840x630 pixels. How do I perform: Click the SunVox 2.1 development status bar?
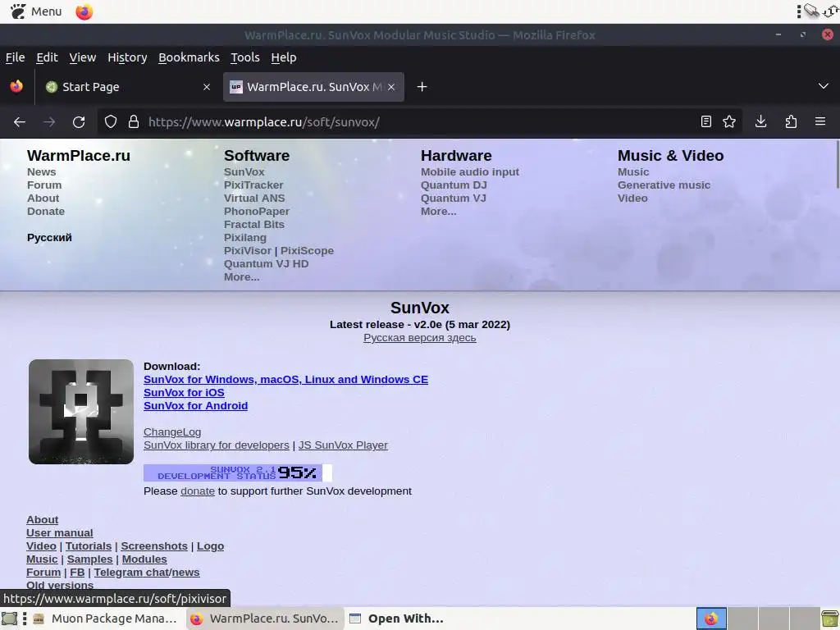238,472
